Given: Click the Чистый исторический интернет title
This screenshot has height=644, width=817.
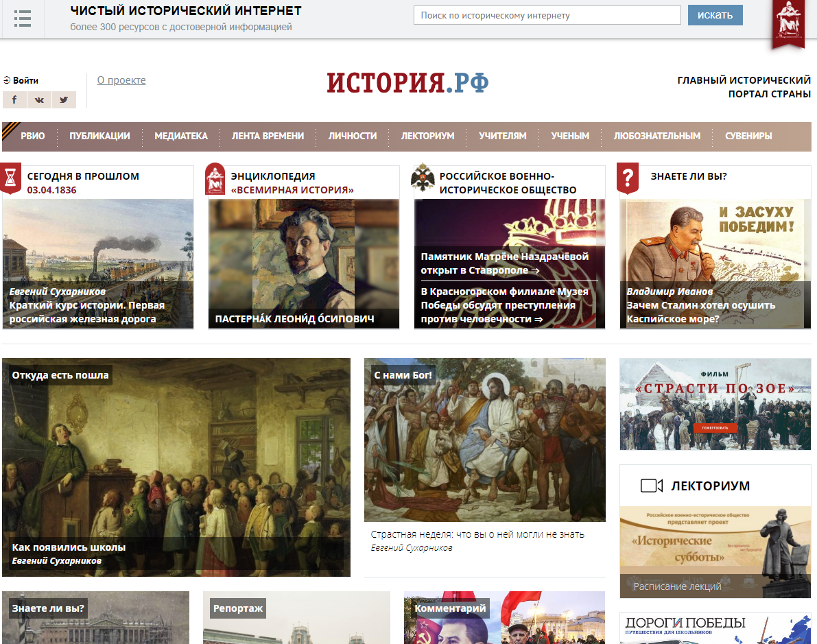Looking at the screenshot, I should pos(186,11).
